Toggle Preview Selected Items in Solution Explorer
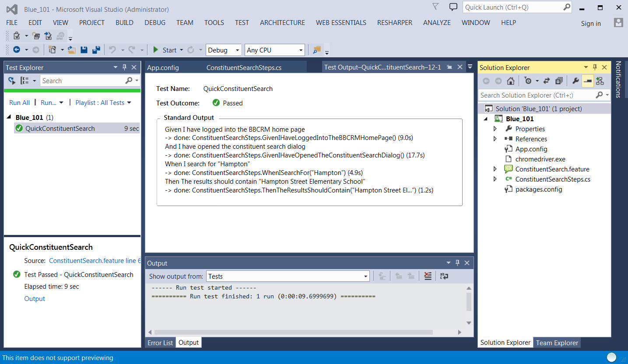Viewport: 628px width, 364px height. [x=587, y=81]
